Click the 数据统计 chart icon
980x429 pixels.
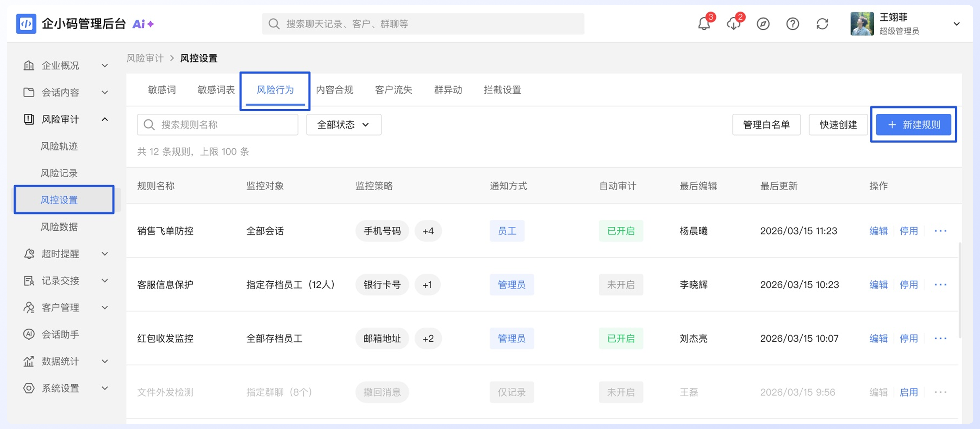(29, 361)
